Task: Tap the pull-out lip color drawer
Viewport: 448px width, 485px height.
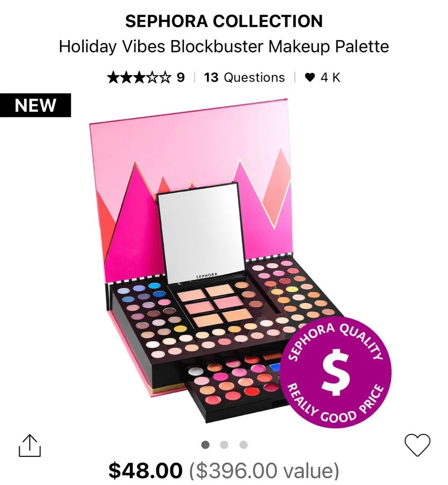Action: click(235, 387)
